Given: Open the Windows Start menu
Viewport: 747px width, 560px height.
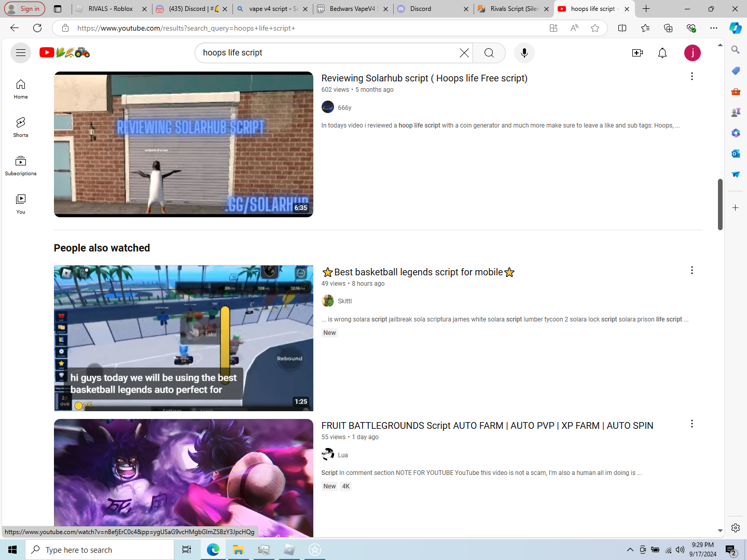Looking at the screenshot, I should [12, 550].
